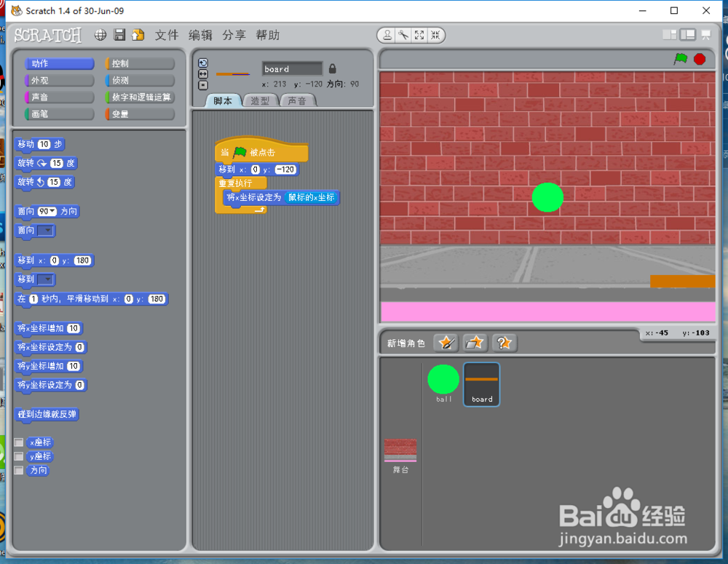Select the duplicate stamp tool
This screenshot has width=728, height=564.
[387, 35]
